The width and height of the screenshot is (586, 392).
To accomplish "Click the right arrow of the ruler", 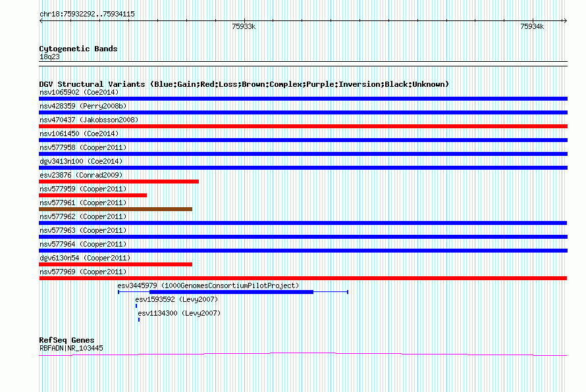I will 565,21.
